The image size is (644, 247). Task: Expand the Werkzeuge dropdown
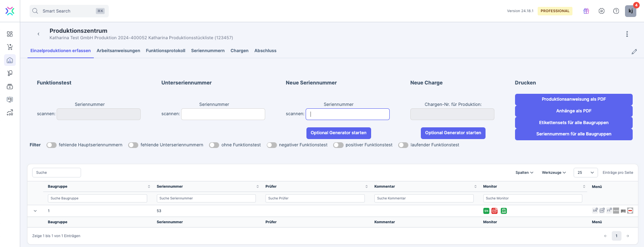tap(553, 173)
